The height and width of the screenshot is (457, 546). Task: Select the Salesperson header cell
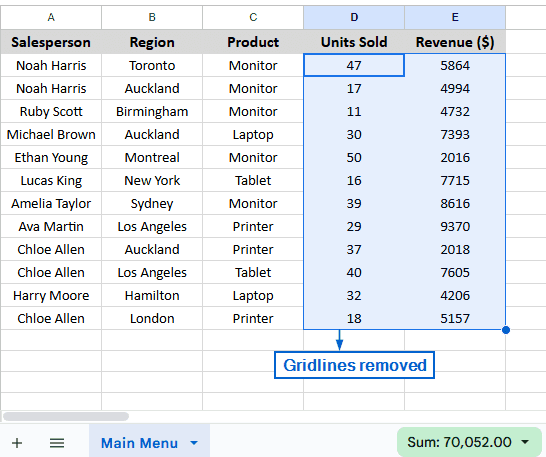point(51,42)
